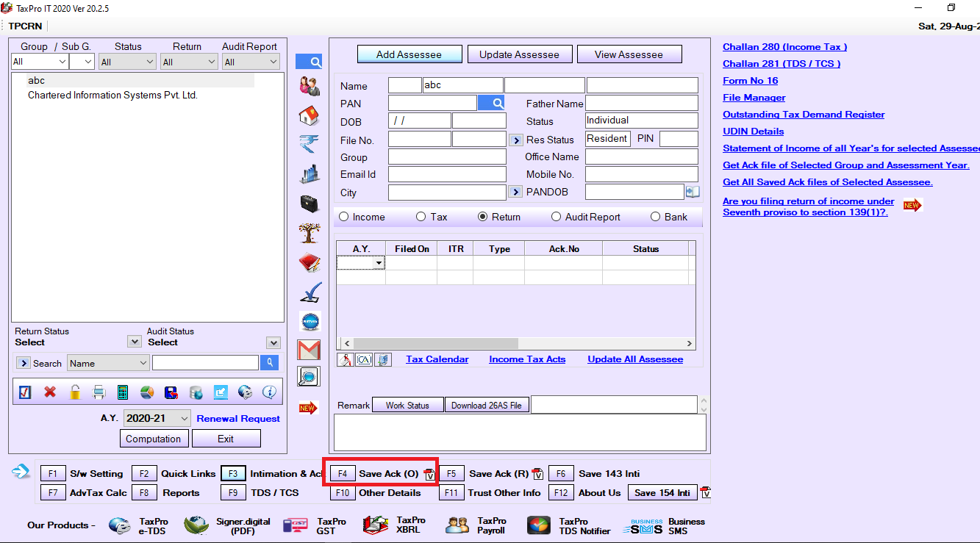Click the database globe icon
This screenshot has width=980, height=543.
pos(196,392)
